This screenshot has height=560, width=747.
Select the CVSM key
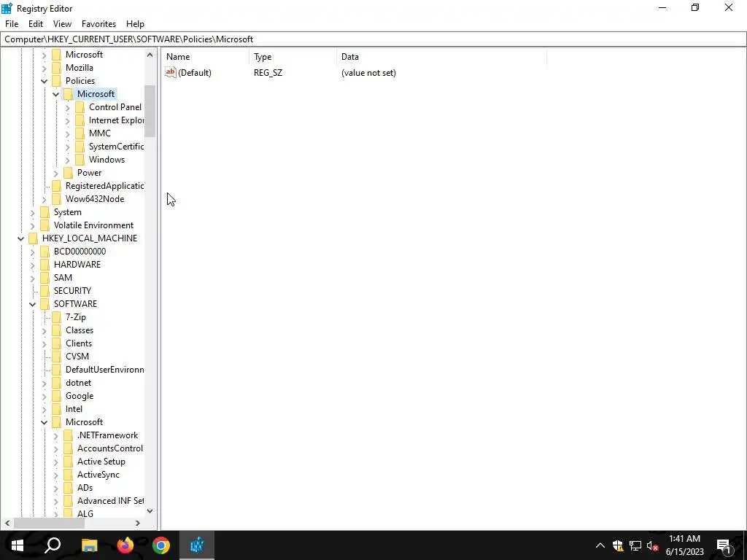(x=77, y=356)
